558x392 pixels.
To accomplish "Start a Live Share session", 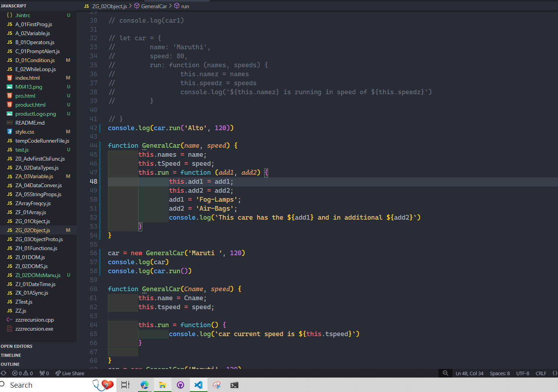I will click(x=70, y=373).
